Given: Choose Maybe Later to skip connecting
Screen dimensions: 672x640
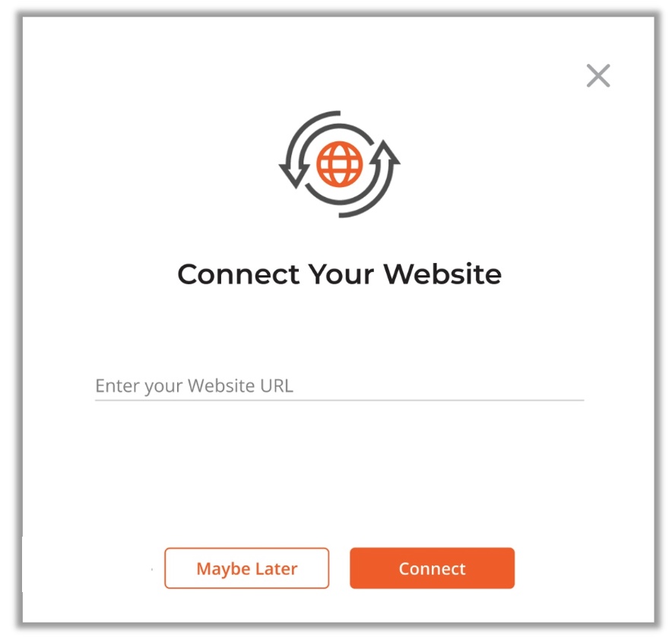Looking at the screenshot, I should 247,568.
